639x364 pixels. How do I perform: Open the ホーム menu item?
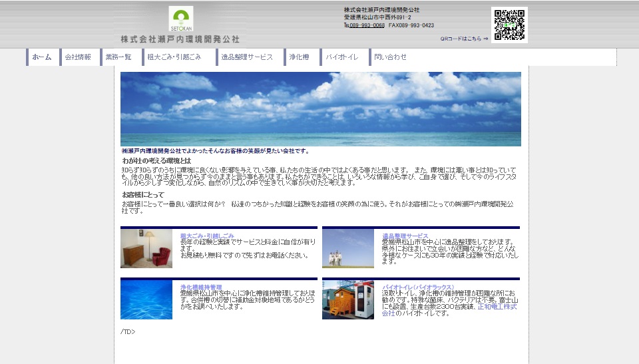tap(42, 57)
